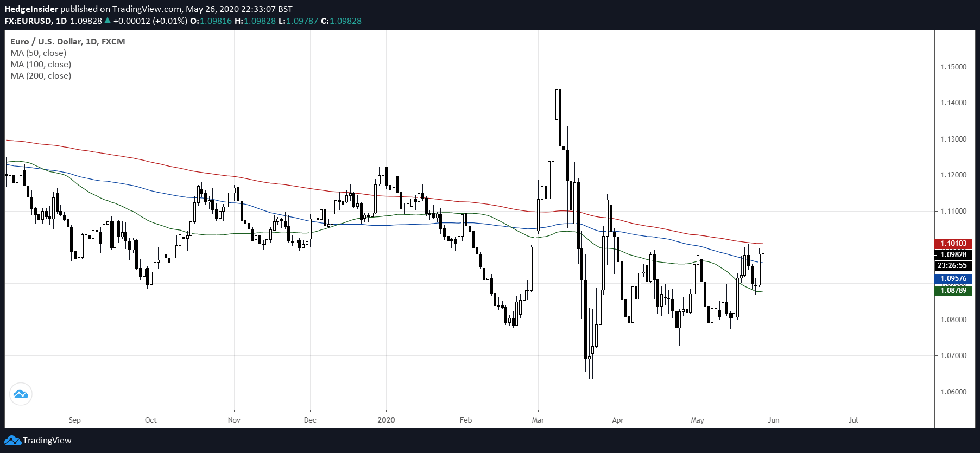The width and height of the screenshot is (980, 453).
Task: Click the Jul label on the time axis
Action: (853, 420)
